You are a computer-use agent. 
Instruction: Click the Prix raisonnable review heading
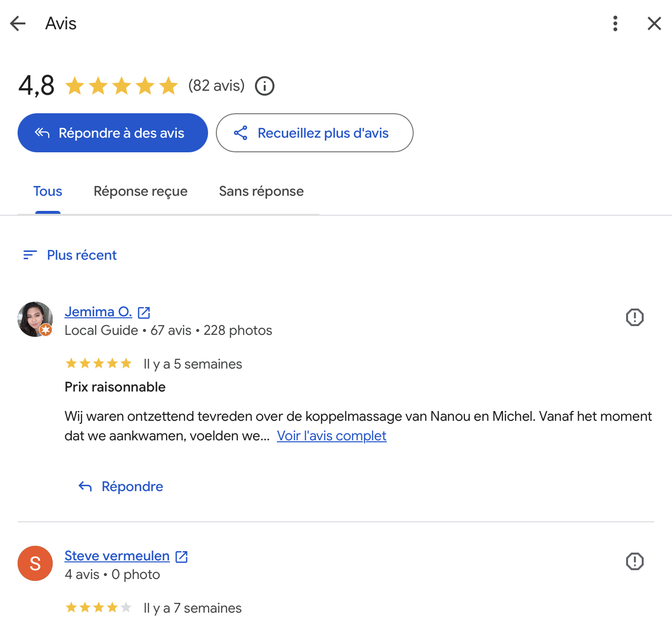[115, 387]
